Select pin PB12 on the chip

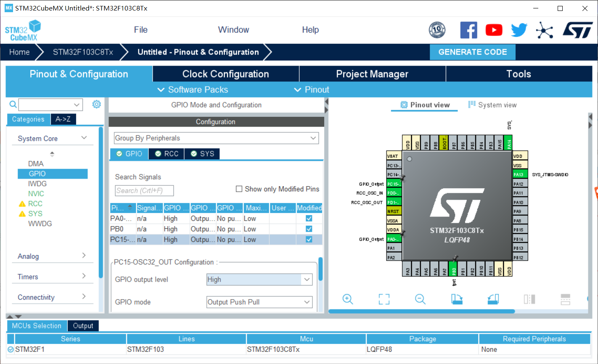click(x=520, y=257)
